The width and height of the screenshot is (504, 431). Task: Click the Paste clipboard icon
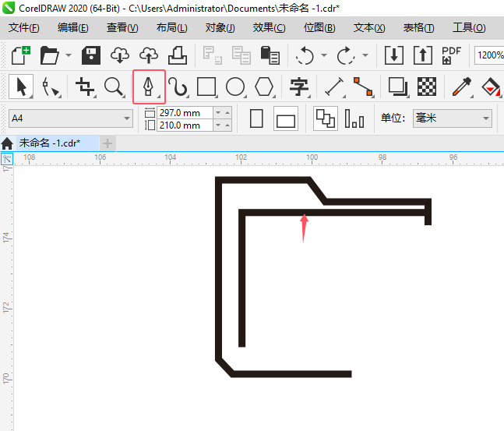pos(270,55)
